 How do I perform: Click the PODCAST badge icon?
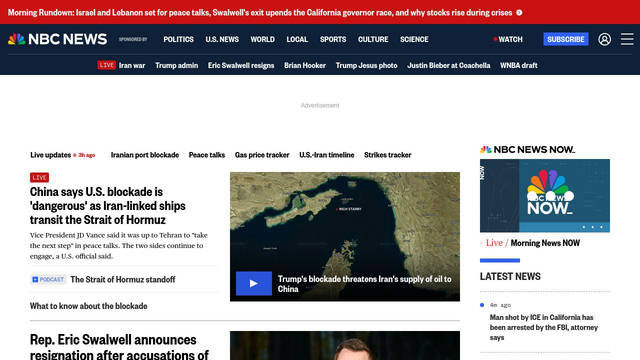48,280
